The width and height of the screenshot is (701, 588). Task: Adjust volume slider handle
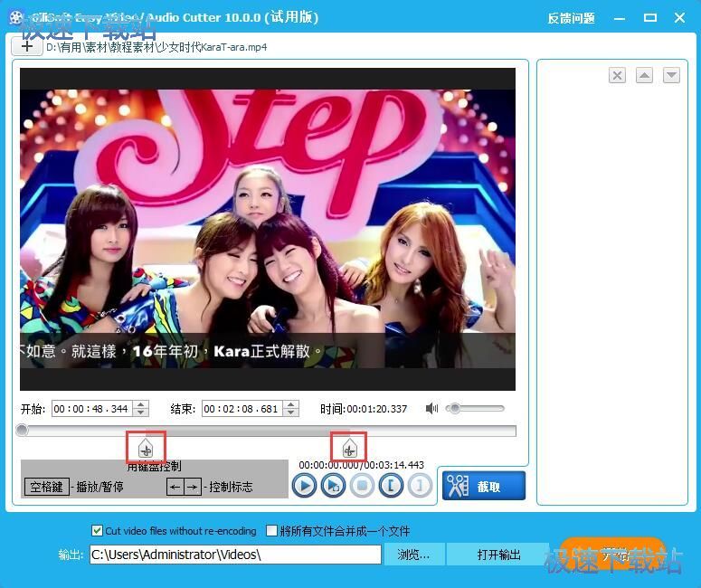tap(454, 408)
